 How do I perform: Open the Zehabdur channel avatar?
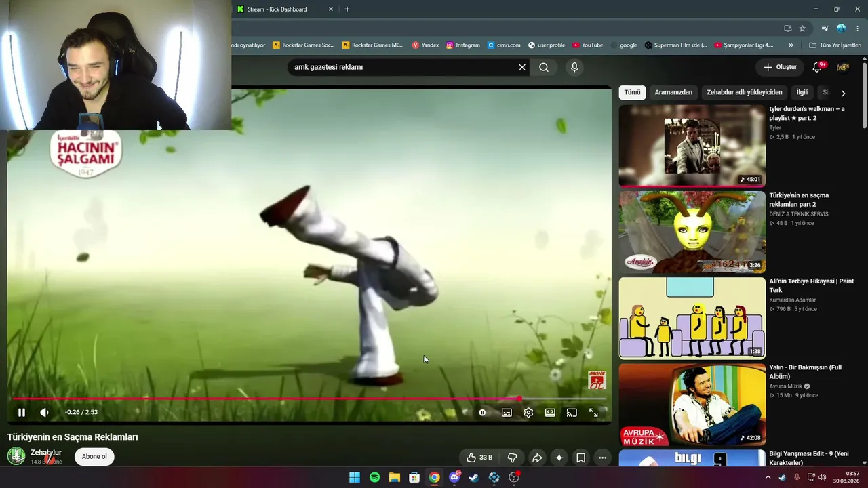point(16,456)
